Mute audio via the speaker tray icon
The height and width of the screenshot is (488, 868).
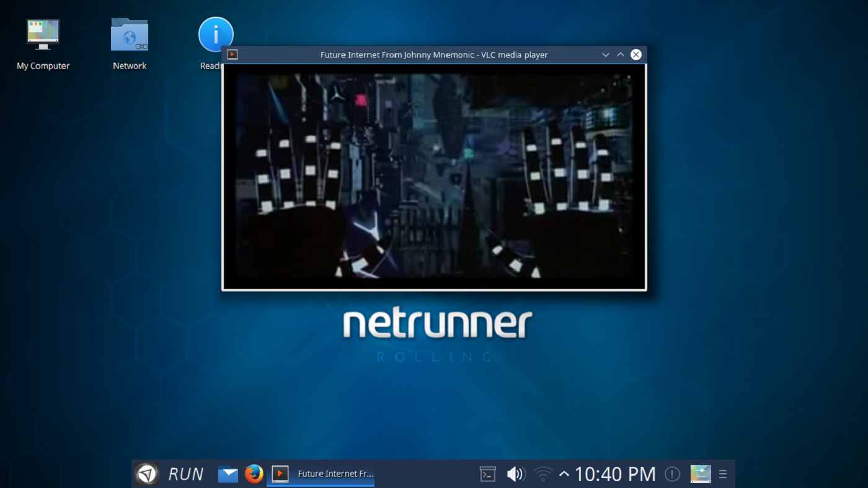[515, 473]
